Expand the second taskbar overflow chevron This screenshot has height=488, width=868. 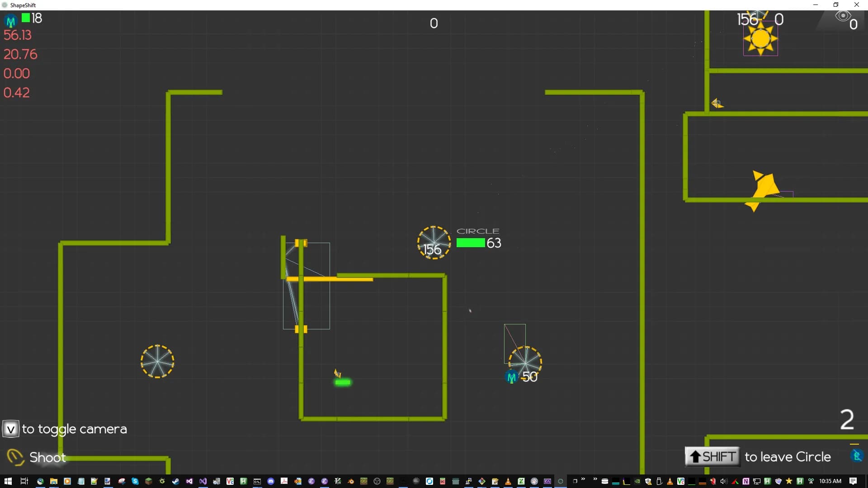tap(595, 479)
